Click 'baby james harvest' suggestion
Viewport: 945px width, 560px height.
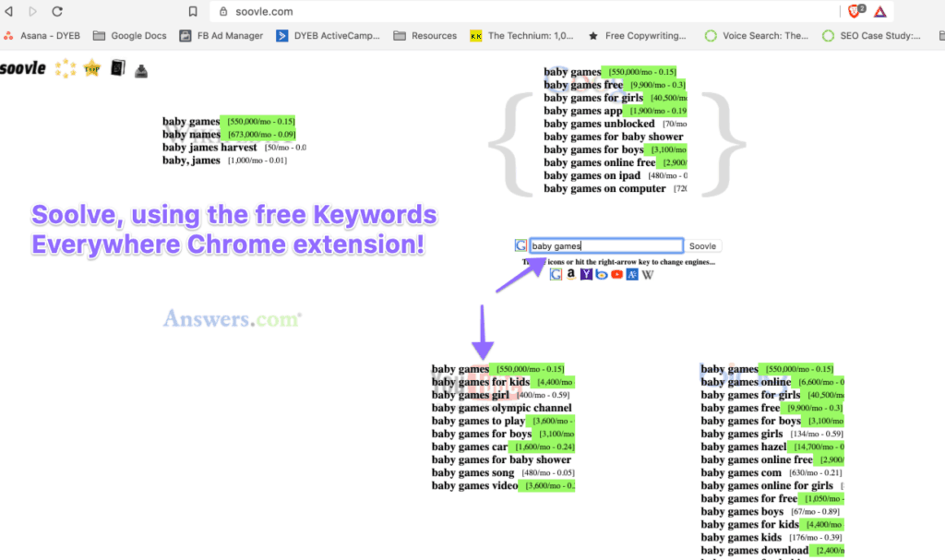(x=209, y=147)
